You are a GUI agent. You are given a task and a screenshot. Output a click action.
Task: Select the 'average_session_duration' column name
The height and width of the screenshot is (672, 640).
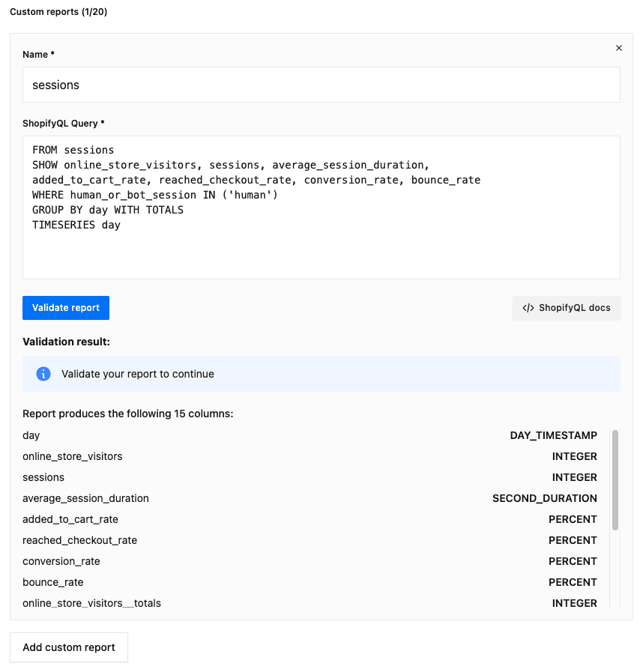[85, 498]
